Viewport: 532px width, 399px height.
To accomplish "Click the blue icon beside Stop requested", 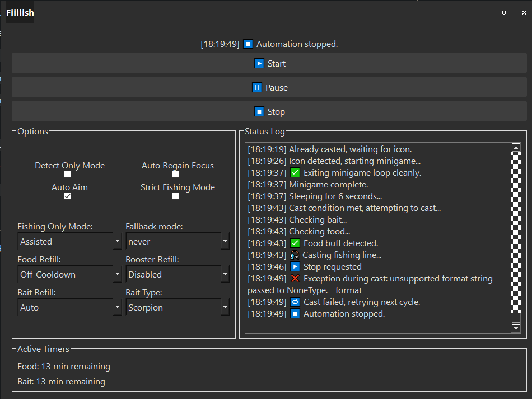I will pyautogui.click(x=295, y=267).
